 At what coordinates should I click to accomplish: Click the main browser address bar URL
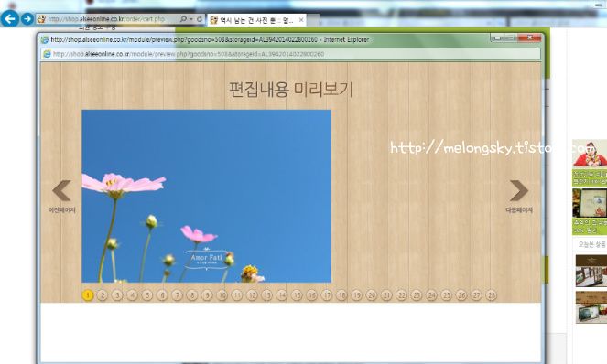[106, 18]
